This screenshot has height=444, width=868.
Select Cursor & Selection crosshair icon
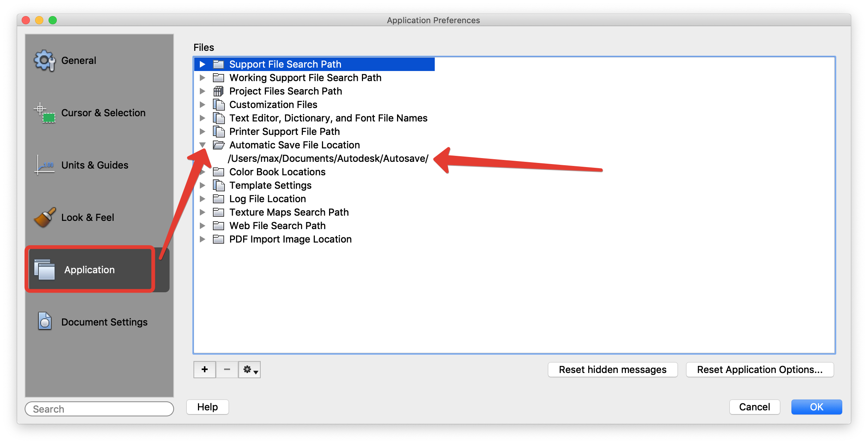45,113
